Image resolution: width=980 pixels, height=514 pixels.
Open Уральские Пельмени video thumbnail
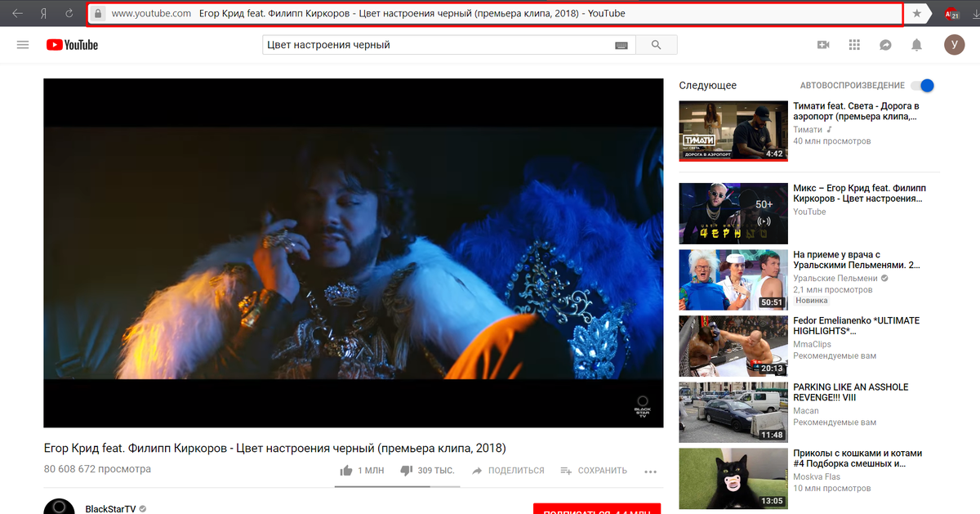(733, 279)
